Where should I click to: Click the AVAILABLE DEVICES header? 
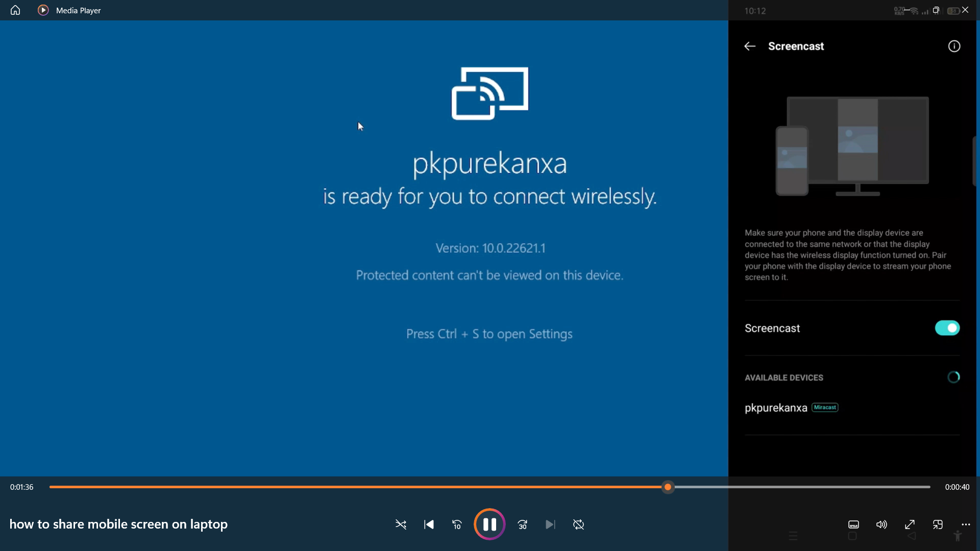(784, 378)
